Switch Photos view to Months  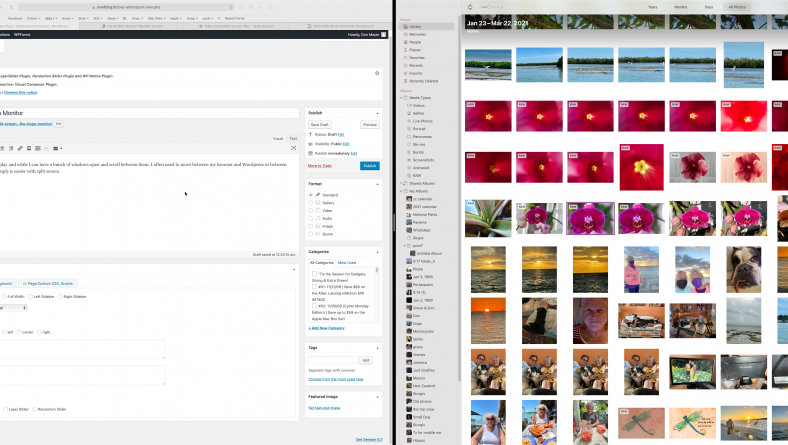pyautogui.click(x=680, y=7)
